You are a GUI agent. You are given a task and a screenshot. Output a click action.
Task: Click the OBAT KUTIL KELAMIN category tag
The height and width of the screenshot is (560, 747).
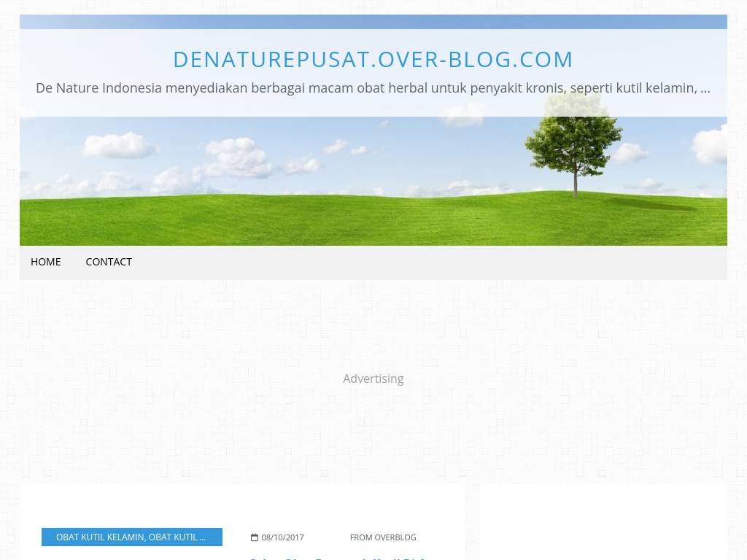tap(132, 537)
